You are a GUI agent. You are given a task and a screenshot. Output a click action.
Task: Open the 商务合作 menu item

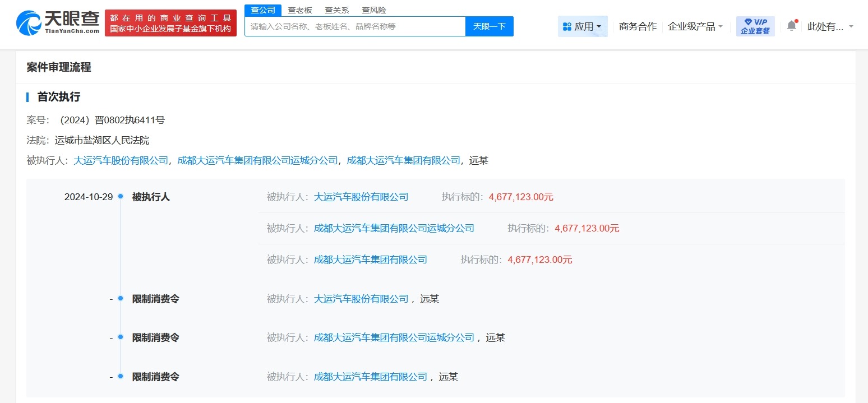point(638,25)
